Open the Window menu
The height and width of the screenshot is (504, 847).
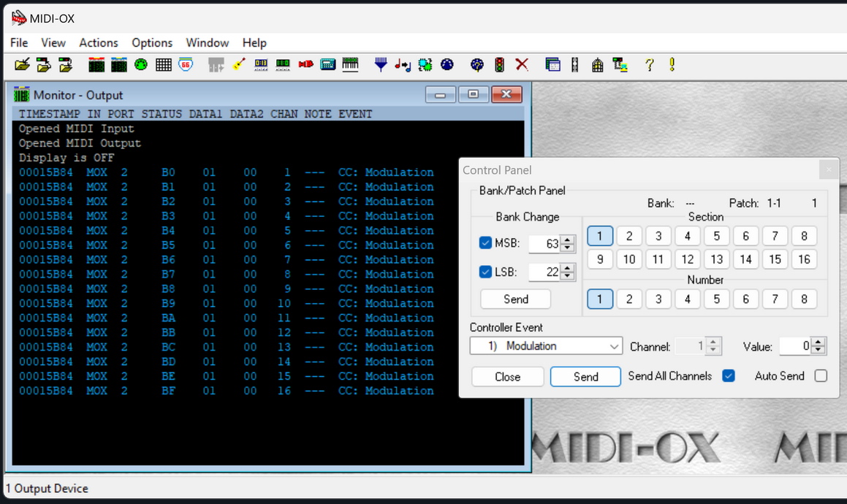208,42
